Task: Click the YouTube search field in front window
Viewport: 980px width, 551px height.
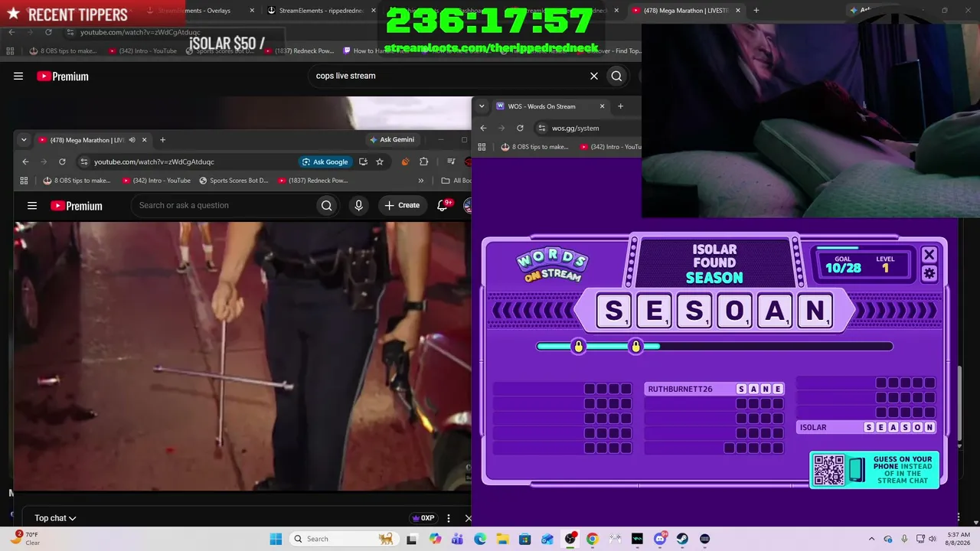Action: point(223,205)
